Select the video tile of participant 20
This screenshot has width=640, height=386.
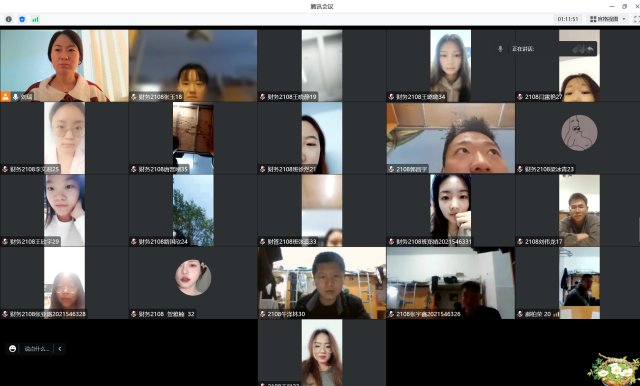click(579, 283)
